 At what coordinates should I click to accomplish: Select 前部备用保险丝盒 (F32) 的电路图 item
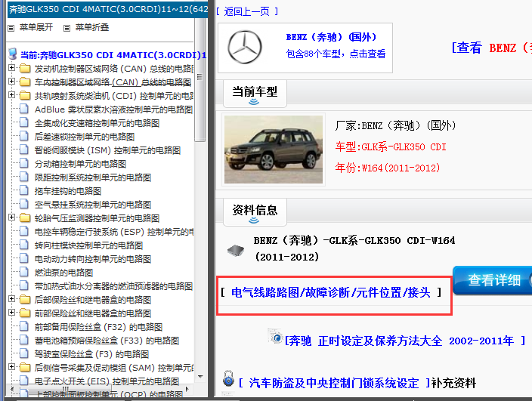pyautogui.click(x=98, y=327)
